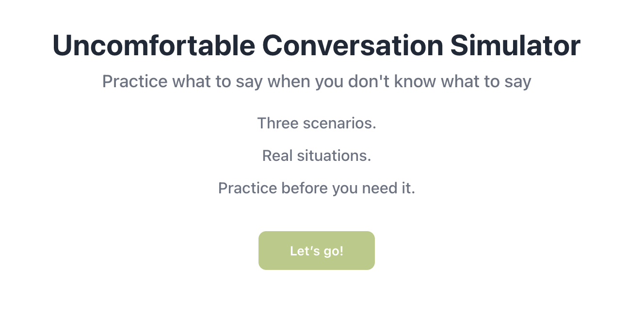Click the word "Simulator" in the title
Viewport: 644px width, 314px height.
[515, 46]
